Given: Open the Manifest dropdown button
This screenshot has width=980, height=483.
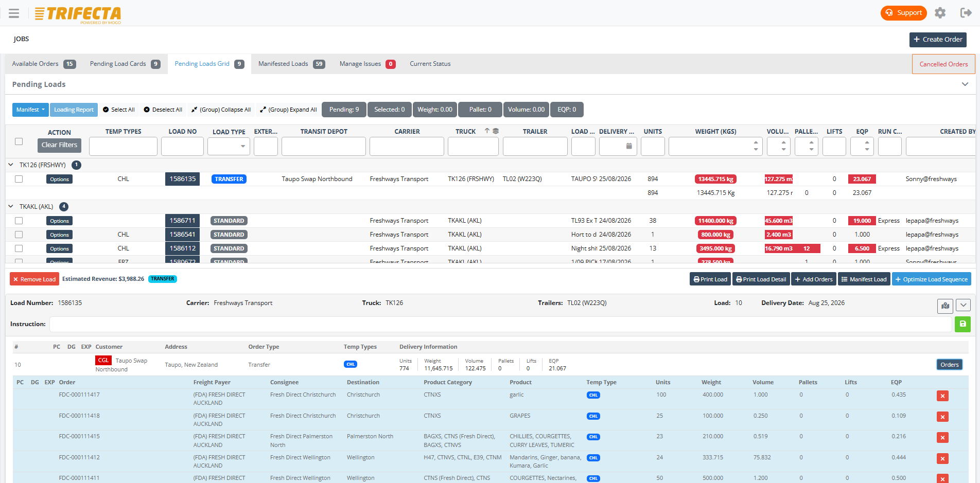Looking at the screenshot, I should point(30,110).
